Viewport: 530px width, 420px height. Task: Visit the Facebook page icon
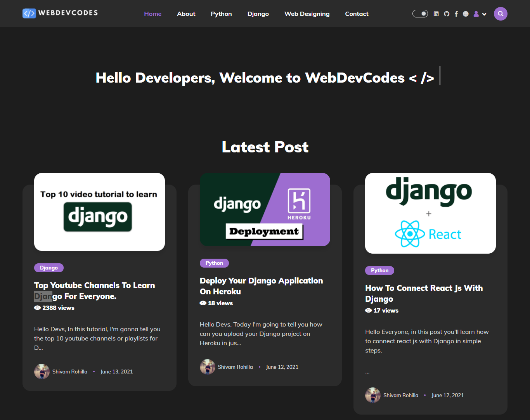point(456,14)
